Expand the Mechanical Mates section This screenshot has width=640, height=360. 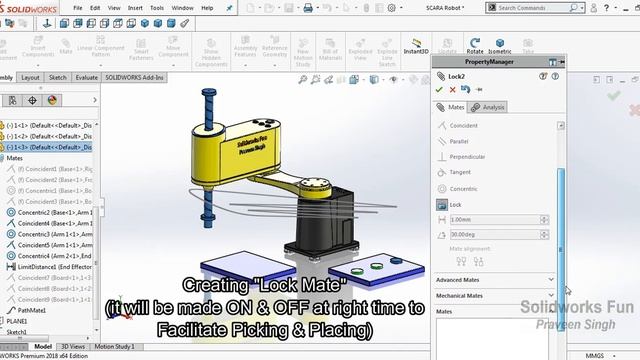[x=495, y=296]
